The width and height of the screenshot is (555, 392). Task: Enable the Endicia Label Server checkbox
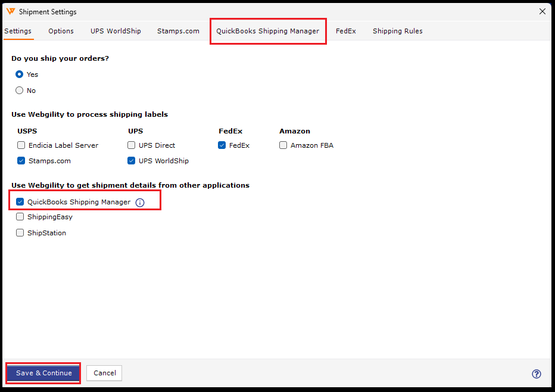[21, 145]
